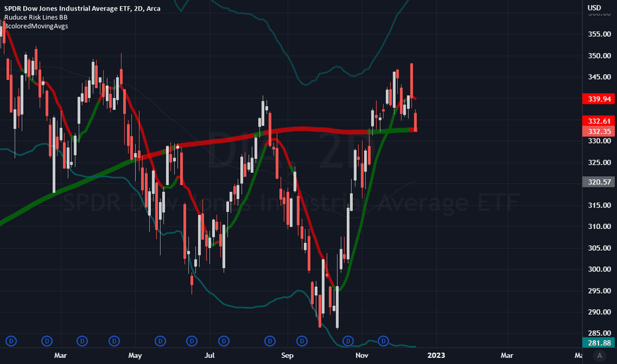Click the red 332.61 price label
This screenshot has width=617, height=364.
tap(599, 121)
